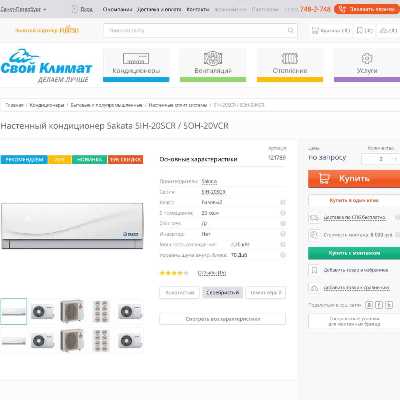The height and width of the screenshot is (400, 400).
Task: Open the Вентиляция category icon
Action: tap(213, 58)
